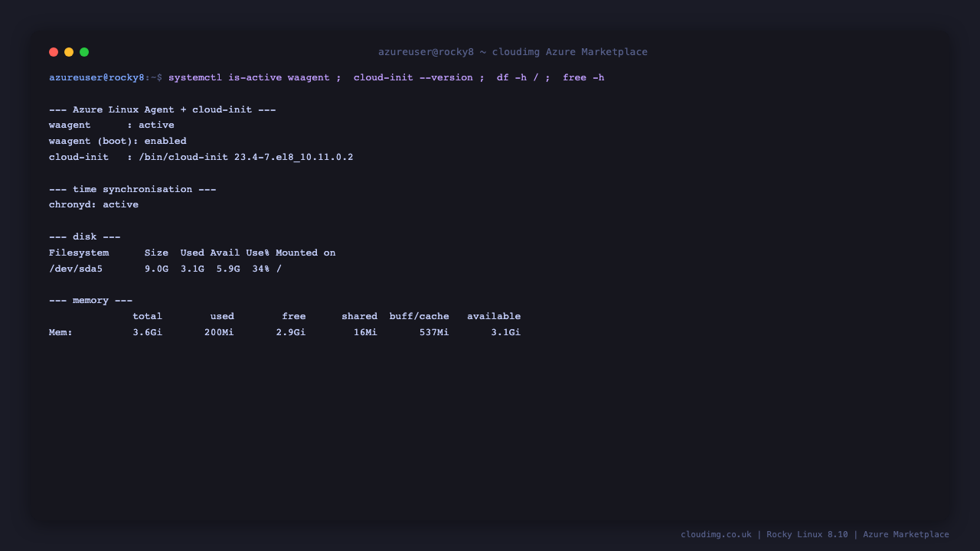
Task: Click the heading '--- time synchronisation ---'
Action: (x=132, y=189)
